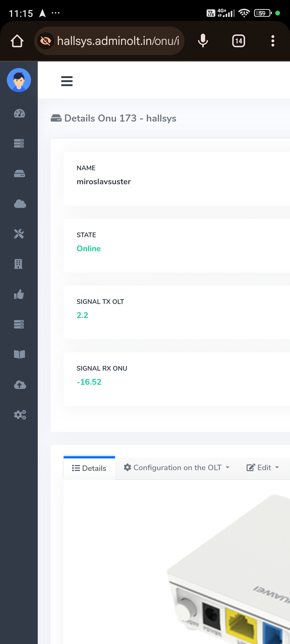Open the book icon in sidebar

pyautogui.click(x=19, y=354)
